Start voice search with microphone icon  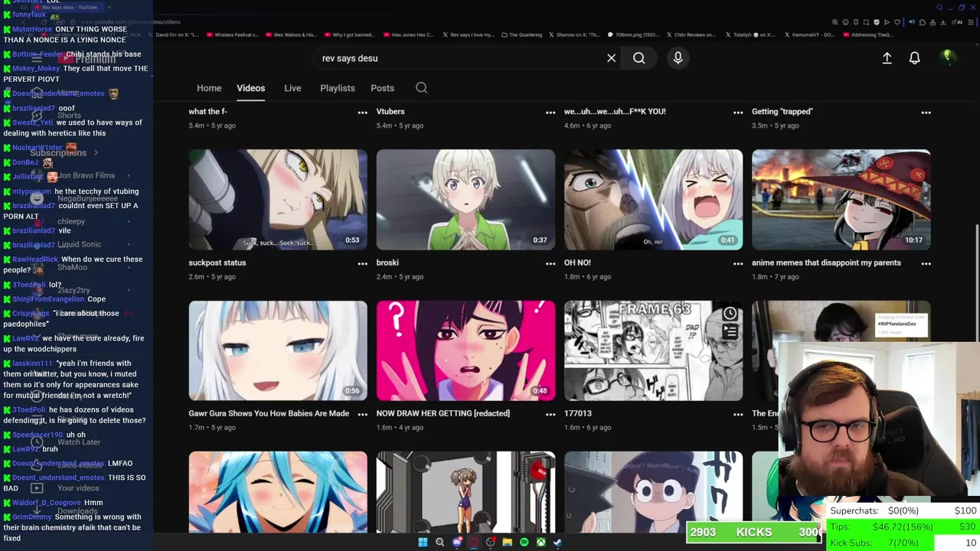[678, 58]
